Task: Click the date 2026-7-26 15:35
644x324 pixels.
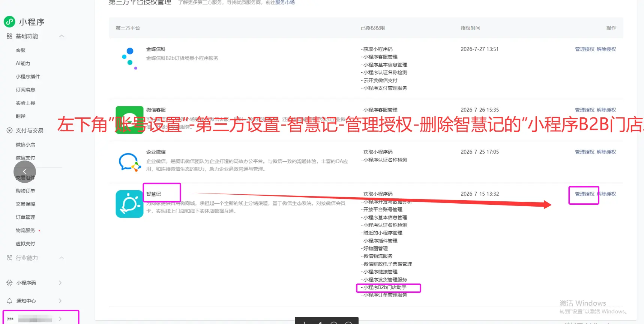Action: tap(480, 110)
